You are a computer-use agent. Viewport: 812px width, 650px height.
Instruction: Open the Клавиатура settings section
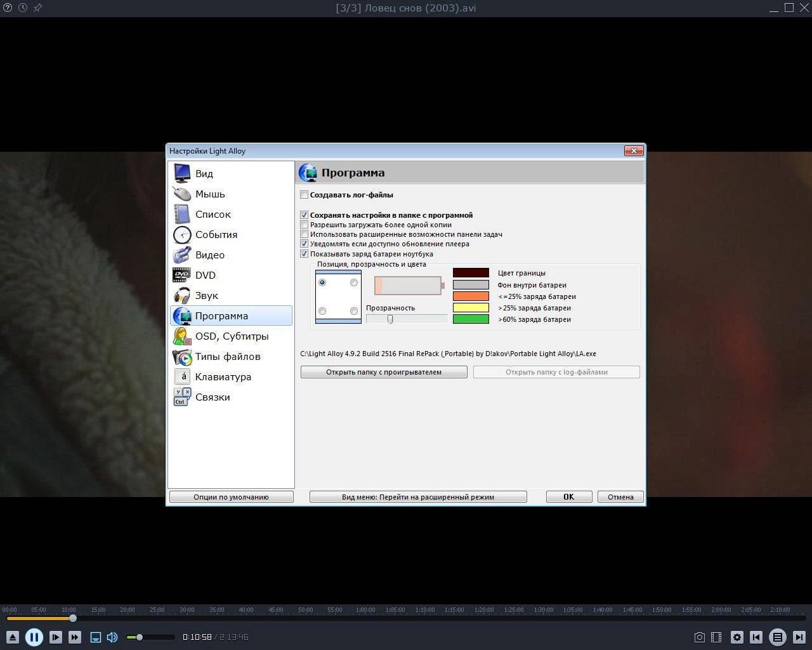[x=231, y=376]
